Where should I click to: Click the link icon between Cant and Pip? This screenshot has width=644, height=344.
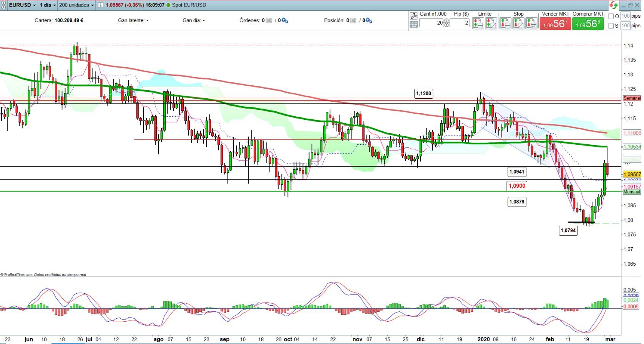[x=446, y=23]
